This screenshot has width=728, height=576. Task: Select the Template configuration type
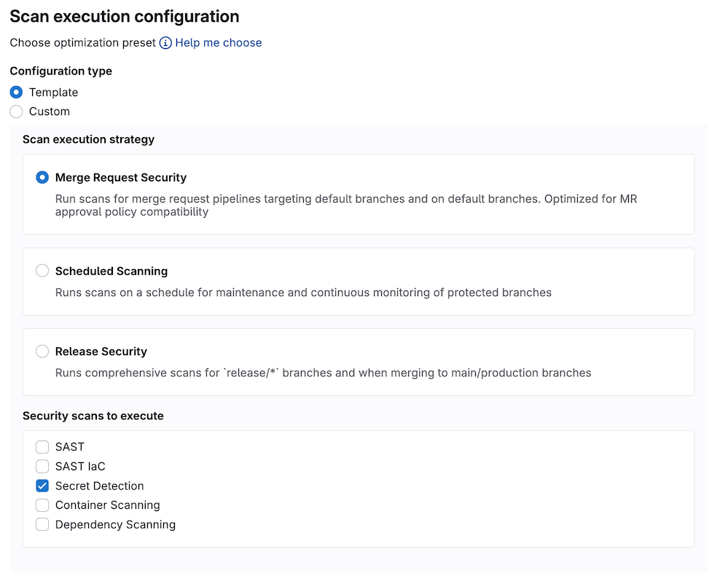pos(16,92)
